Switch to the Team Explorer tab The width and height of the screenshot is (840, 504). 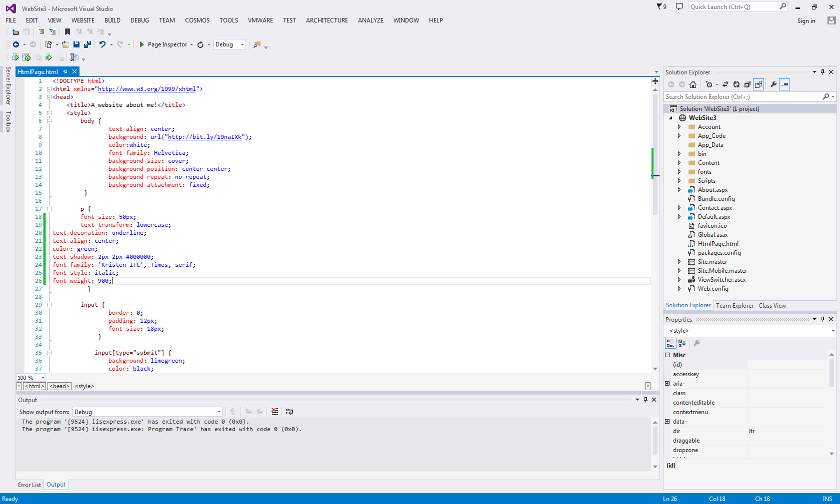(734, 305)
